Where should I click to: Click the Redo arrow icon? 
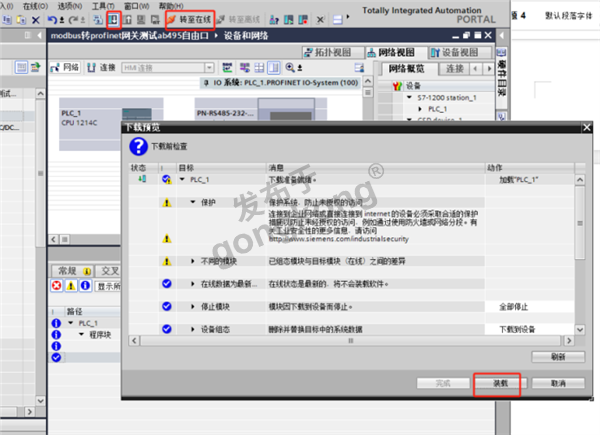click(73, 20)
